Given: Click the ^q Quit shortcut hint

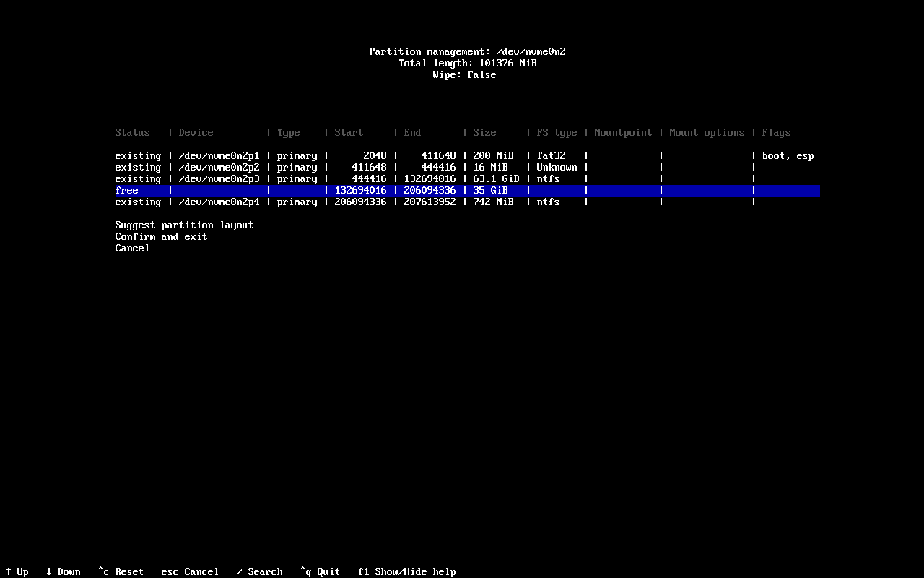Looking at the screenshot, I should [320, 571].
